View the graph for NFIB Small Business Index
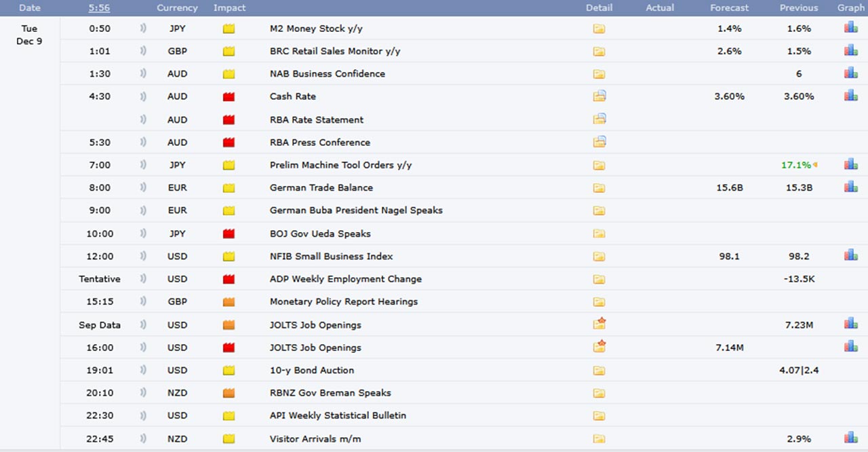This screenshot has height=452, width=868. click(x=850, y=255)
